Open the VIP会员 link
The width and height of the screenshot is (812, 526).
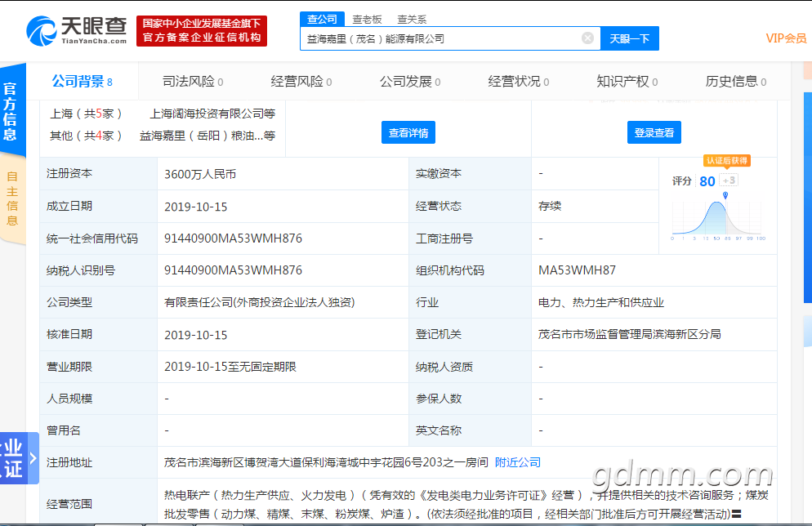click(786, 38)
